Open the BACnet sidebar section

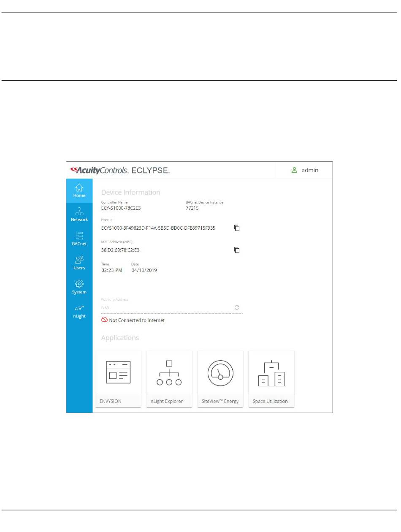point(79,239)
